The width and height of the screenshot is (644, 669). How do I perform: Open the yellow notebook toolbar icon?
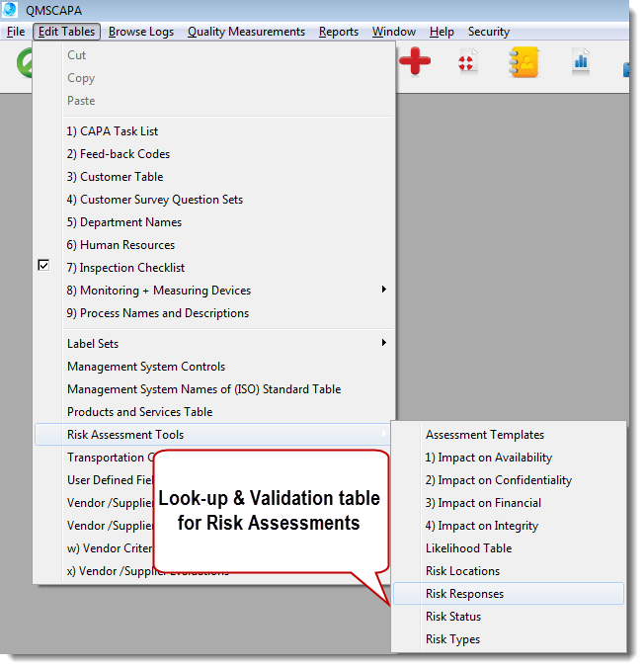click(x=523, y=63)
